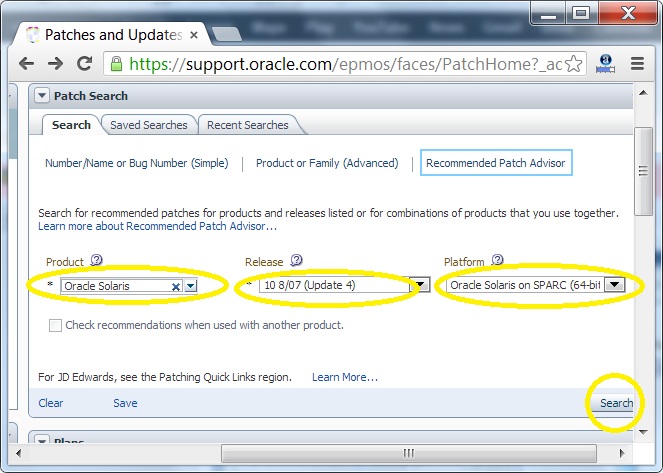Click the horizontal scrollbar right arrow
Image resolution: width=663 pixels, height=473 pixels.
[622, 453]
